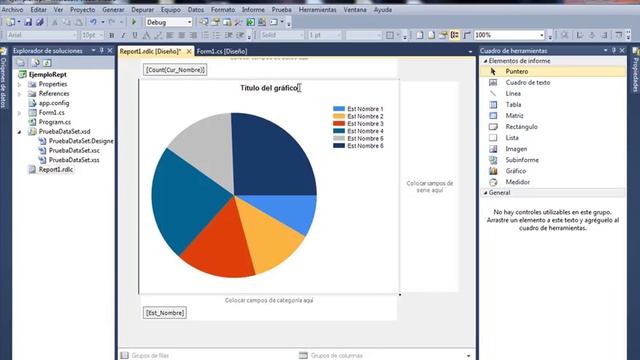The height and width of the screenshot is (360, 640).
Task: Open the Depurar menu
Action: click(x=142, y=9)
